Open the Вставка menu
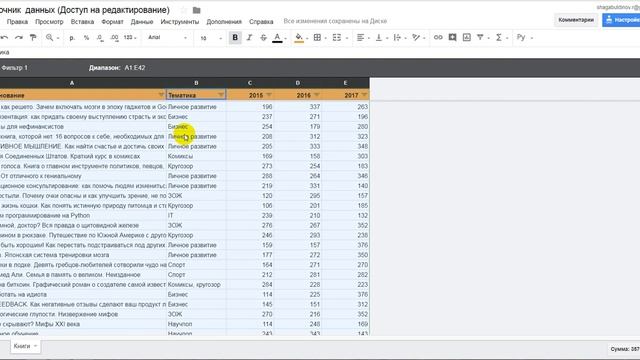The image size is (640, 360). pyautogui.click(x=82, y=22)
